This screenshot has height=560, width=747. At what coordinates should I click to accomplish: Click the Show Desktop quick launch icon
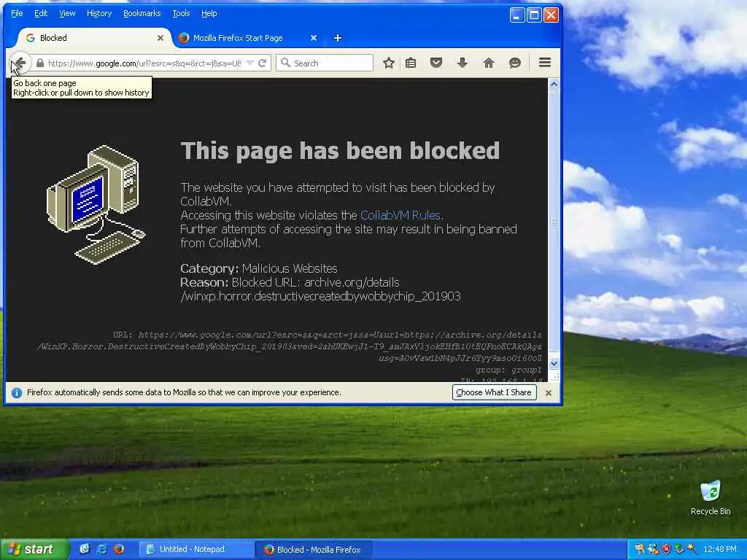pyautogui.click(x=85, y=549)
